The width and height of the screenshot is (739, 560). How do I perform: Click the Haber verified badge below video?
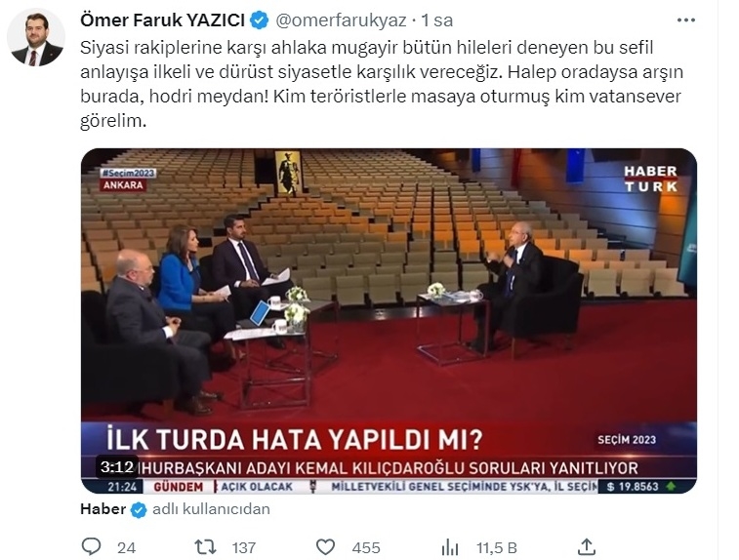(x=139, y=510)
